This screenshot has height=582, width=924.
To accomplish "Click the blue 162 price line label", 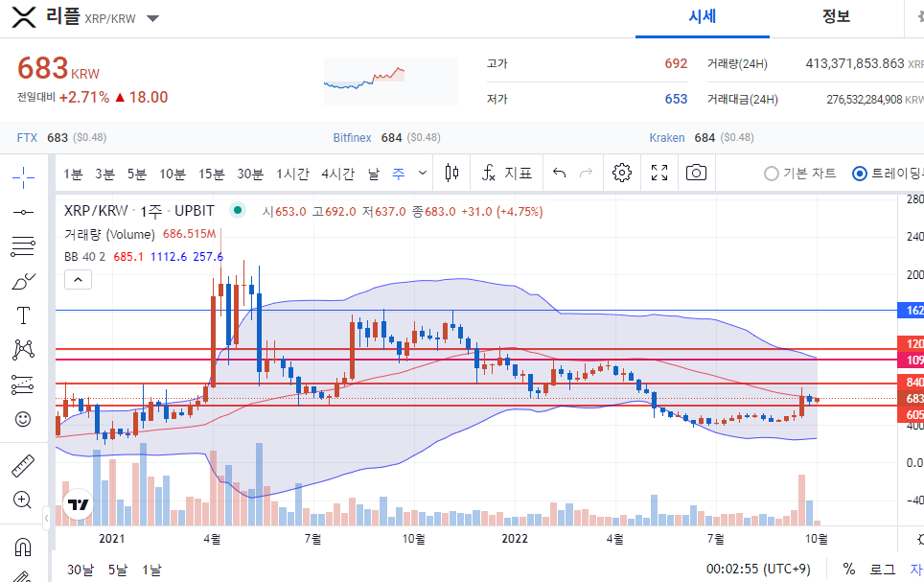I will point(911,310).
